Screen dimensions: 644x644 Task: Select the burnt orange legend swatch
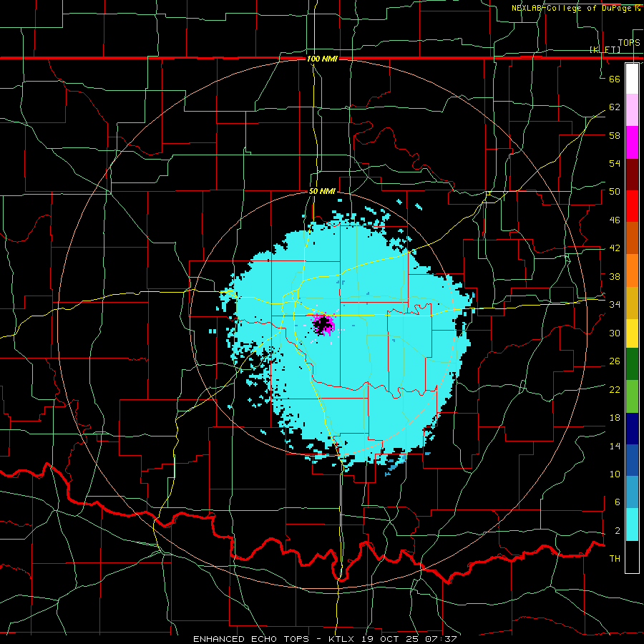click(632, 238)
